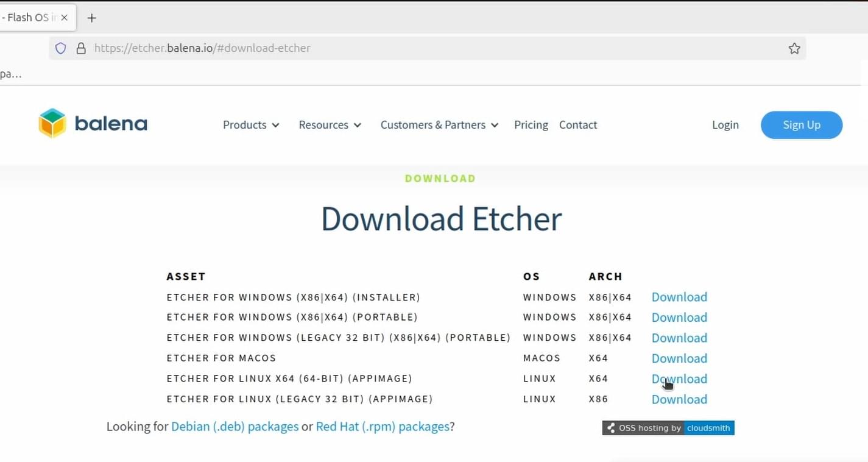Click 'ETCHER FOR MACOS' asset text

point(221,358)
